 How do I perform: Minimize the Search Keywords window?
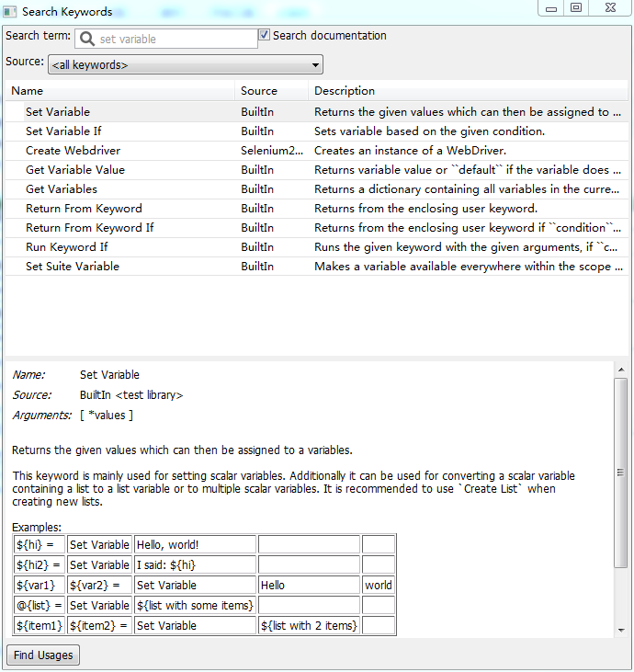(551, 7)
